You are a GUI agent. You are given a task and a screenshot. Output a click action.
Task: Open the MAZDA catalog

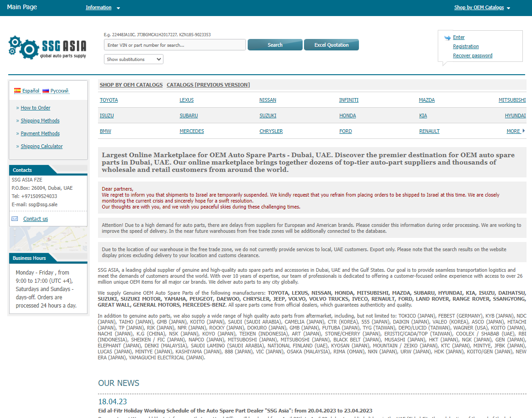[427, 100]
